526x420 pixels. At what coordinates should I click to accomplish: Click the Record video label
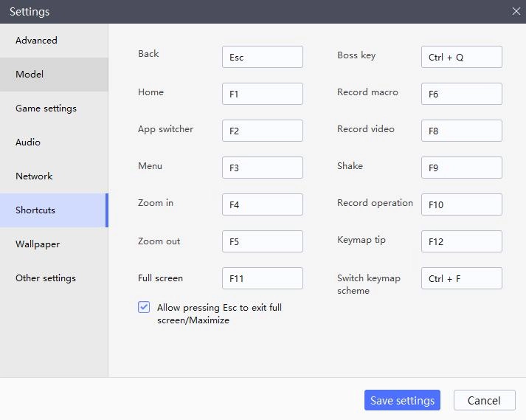(366, 129)
